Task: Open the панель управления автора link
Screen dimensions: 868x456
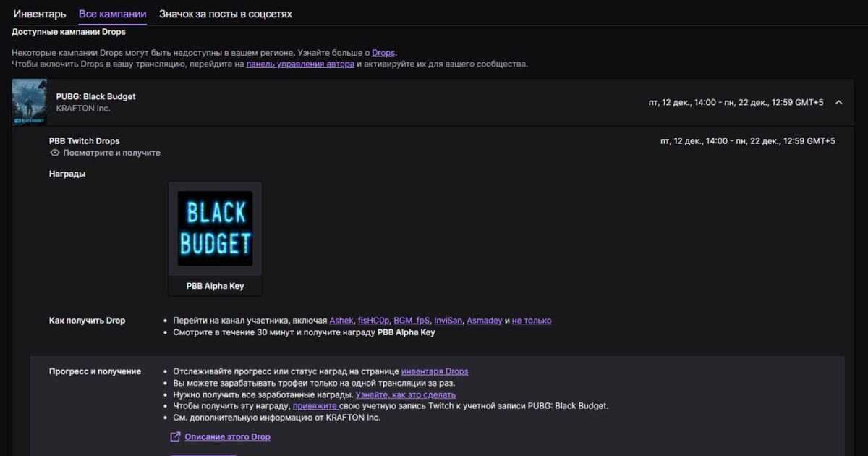Action: point(300,64)
